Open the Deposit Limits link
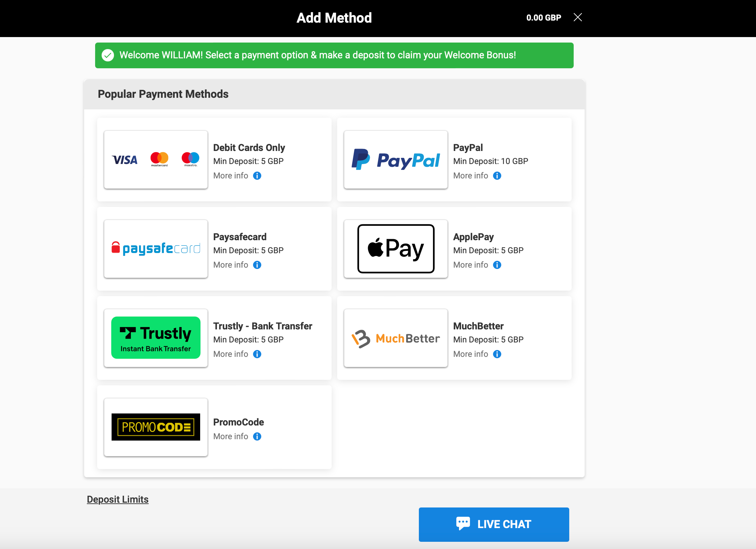 click(118, 500)
